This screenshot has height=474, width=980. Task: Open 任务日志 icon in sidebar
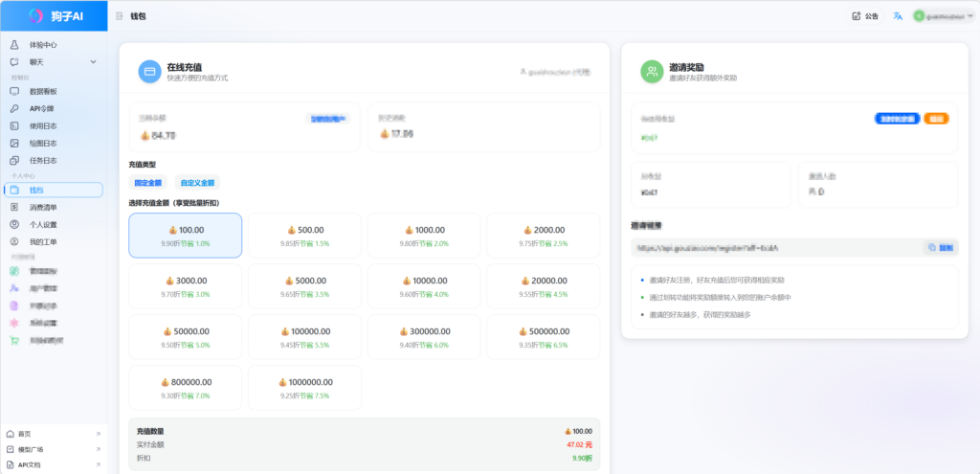pos(14,160)
